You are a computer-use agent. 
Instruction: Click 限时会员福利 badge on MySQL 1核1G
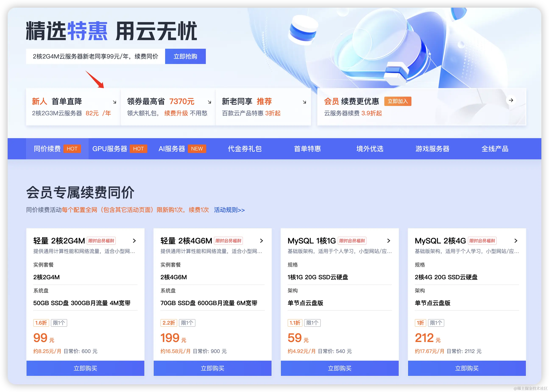(352, 241)
